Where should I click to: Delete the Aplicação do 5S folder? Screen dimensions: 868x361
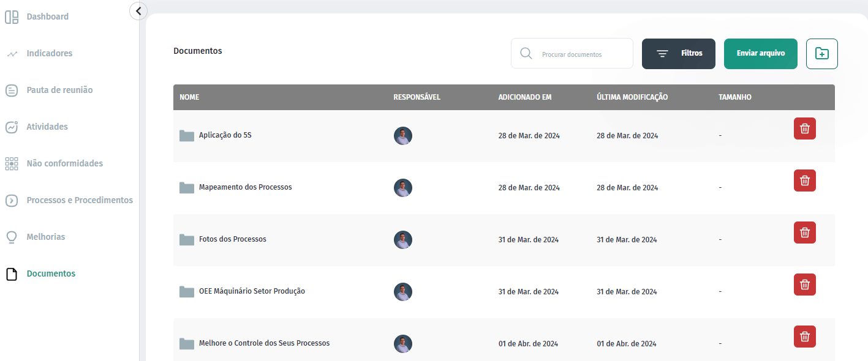[805, 128]
